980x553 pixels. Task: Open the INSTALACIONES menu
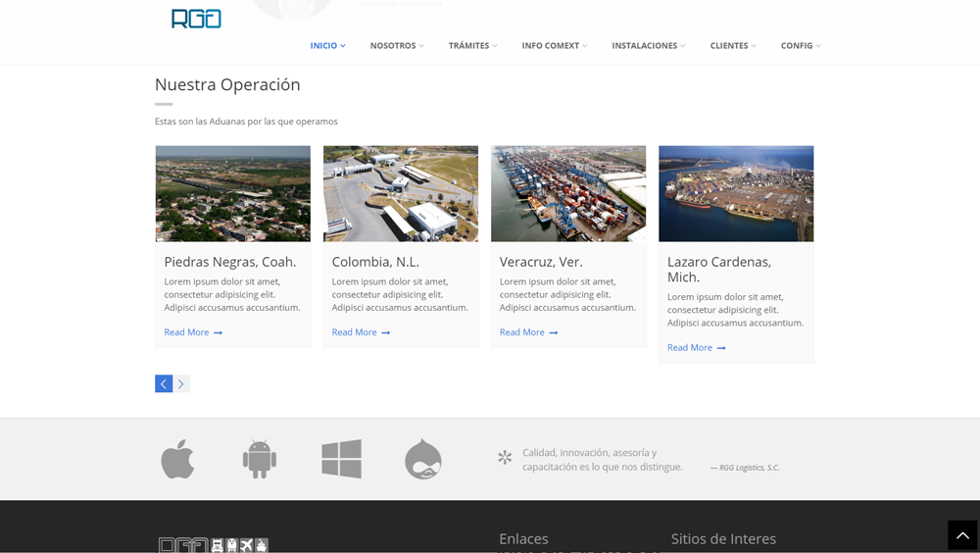click(x=648, y=46)
